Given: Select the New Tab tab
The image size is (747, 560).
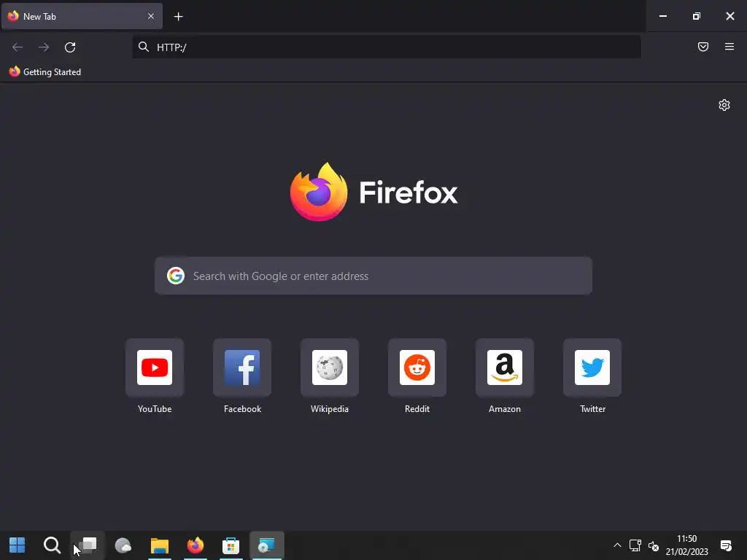Looking at the screenshot, I should [82, 16].
